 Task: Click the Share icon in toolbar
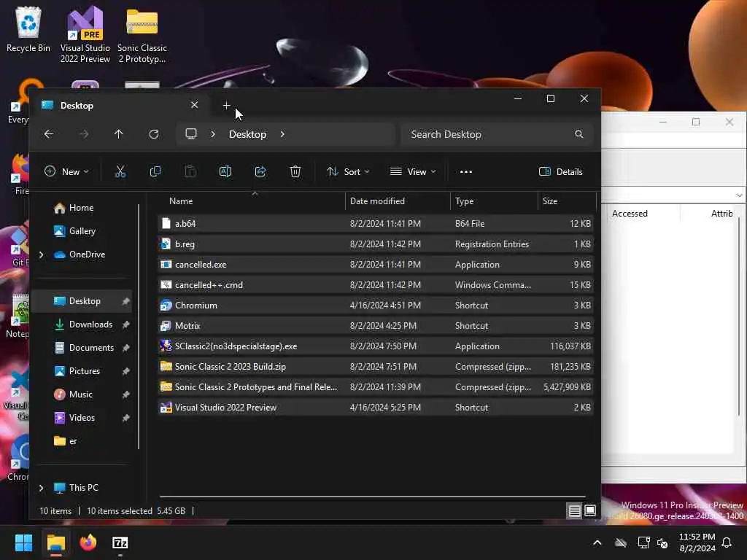tap(260, 171)
